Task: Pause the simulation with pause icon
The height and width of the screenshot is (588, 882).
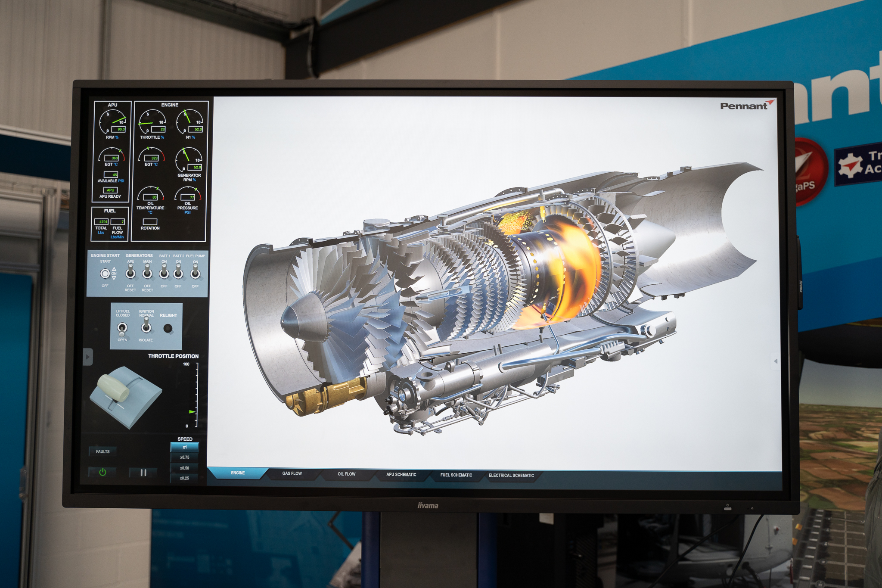Action: [x=143, y=473]
